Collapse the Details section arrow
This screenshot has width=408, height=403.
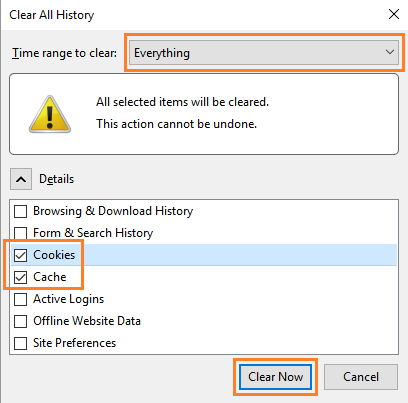pyautogui.click(x=21, y=179)
